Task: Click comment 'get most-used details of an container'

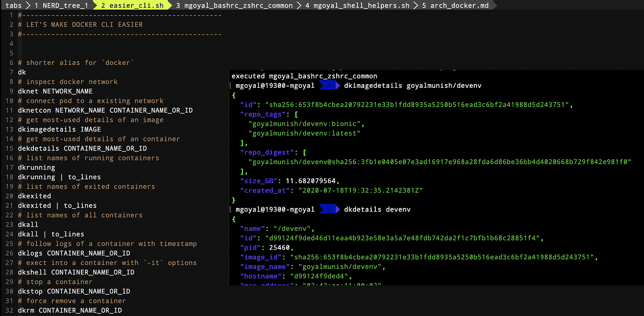Action: (x=99, y=139)
